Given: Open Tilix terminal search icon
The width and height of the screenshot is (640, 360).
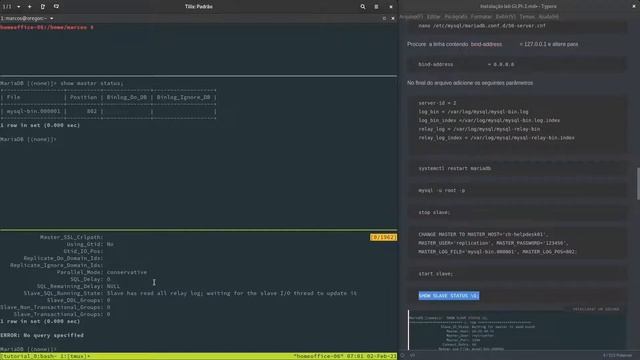Looking at the screenshot, I should pos(362,7).
